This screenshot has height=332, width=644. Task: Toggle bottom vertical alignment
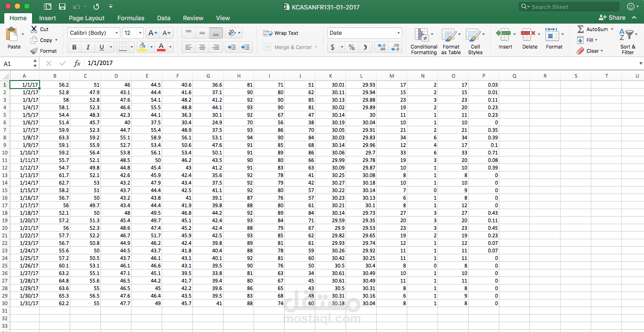[216, 33]
